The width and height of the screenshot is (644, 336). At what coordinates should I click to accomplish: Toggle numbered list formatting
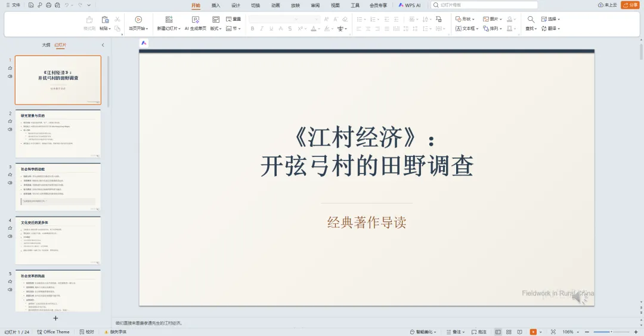point(373,19)
